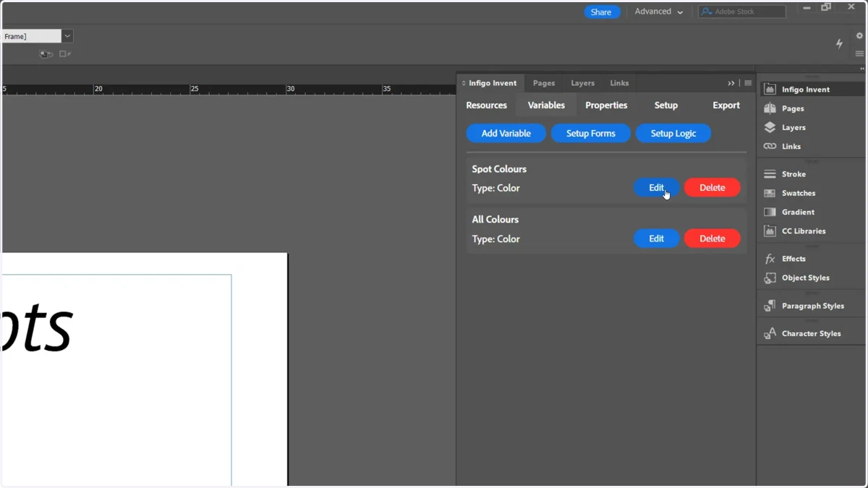Image resolution: width=868 pixels, height=488 pixels.
Task: Click the lightning bolt Quick Apply icon
Action: click(839, 43)
